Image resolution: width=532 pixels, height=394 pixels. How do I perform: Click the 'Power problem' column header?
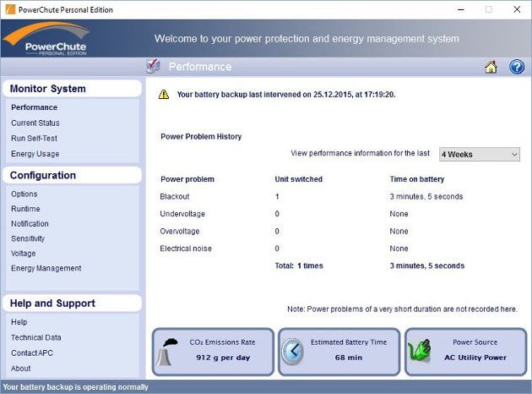[187, 179]
